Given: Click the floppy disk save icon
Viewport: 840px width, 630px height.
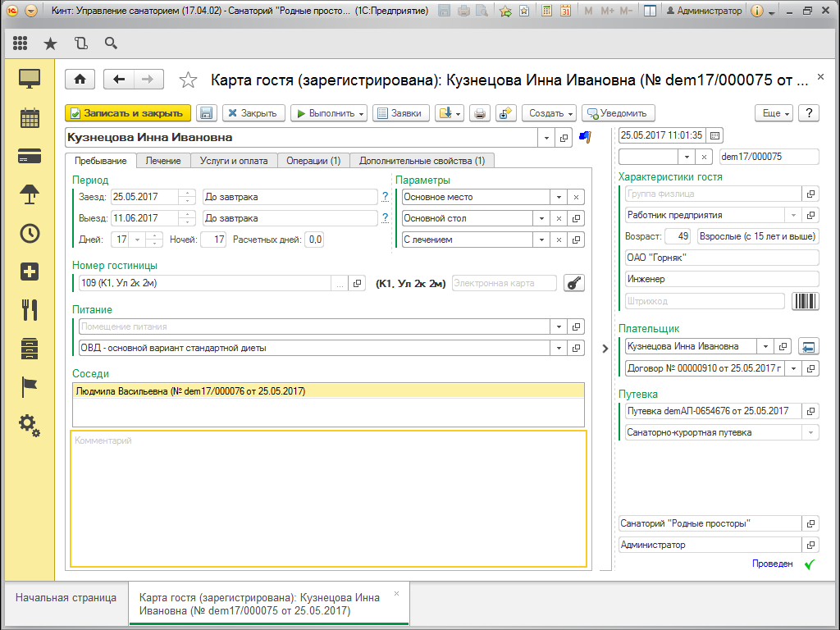Looking at the screenshot, I should (x=206, y=113).
